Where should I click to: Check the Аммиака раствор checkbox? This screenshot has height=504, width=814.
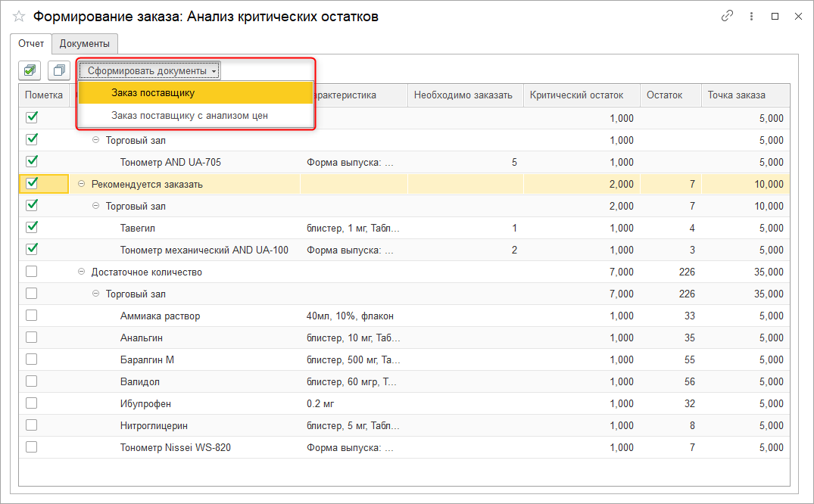click(x=32, y=315)
